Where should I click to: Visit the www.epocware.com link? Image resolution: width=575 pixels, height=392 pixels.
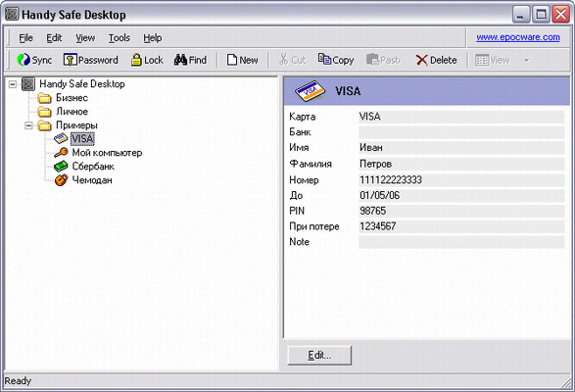tap(518, 37)
